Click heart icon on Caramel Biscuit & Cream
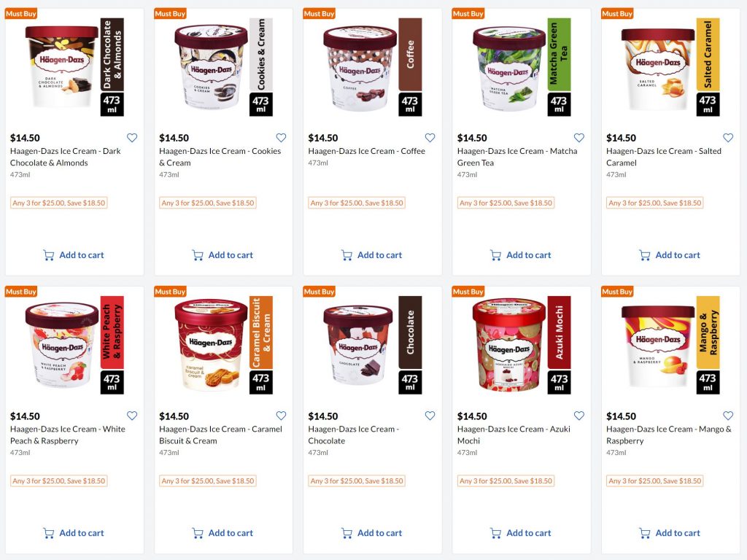The height and width of the screenshot is (560, 747). (x=281, y=416)
